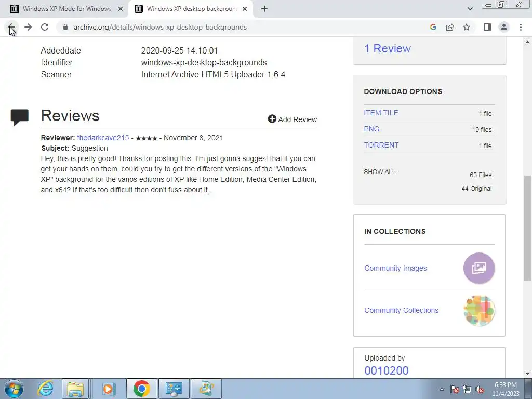Click the 19 files PNG count
The width and height of the screenshot is (532, 399).
(x=482, y=129)
